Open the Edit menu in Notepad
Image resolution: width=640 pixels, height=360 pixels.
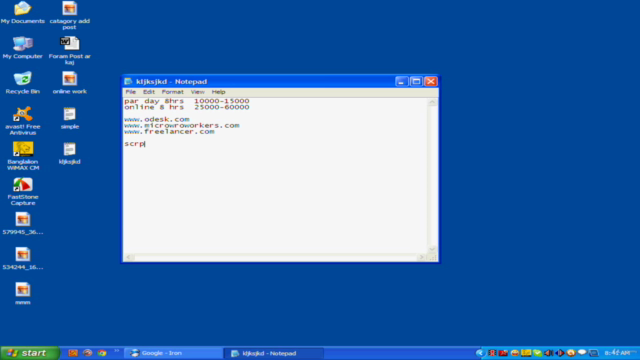click(x=149, y=92)
